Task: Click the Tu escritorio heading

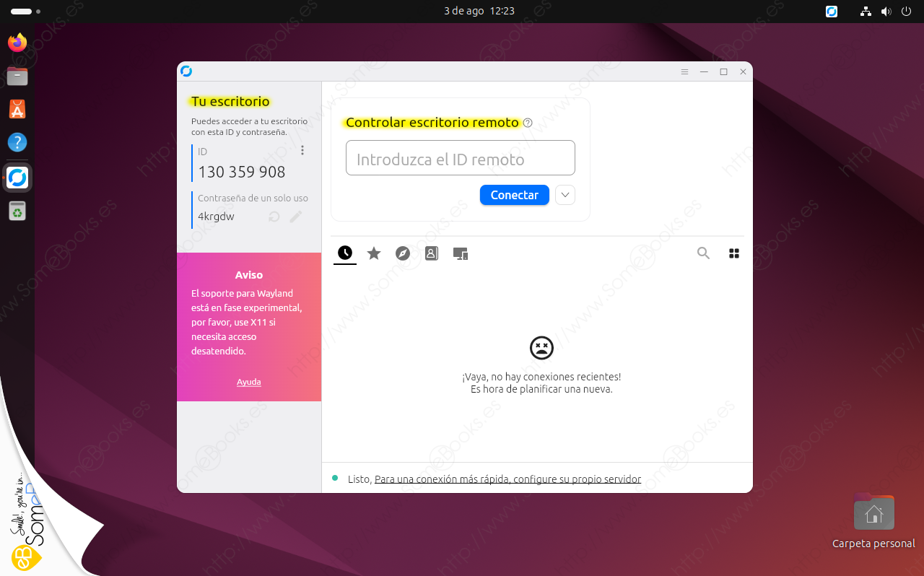Action: coord(230,102)
